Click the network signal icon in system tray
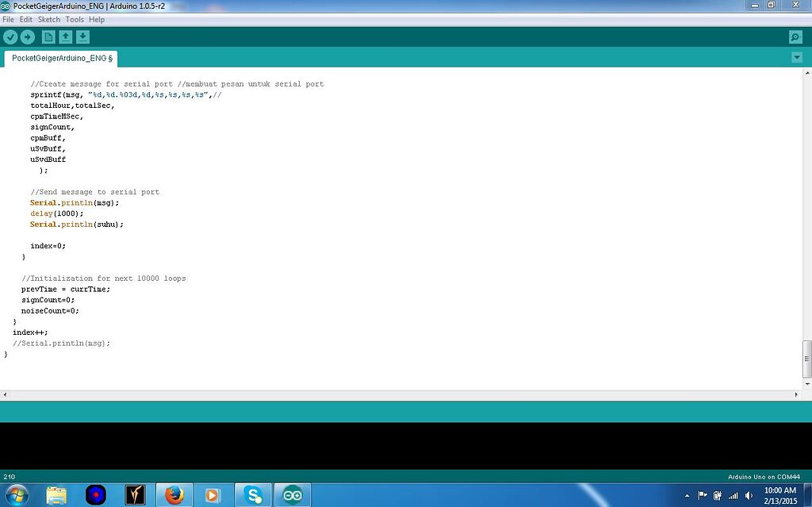The height and width of the screenshot is (507, 812). [x=733, y=494]
